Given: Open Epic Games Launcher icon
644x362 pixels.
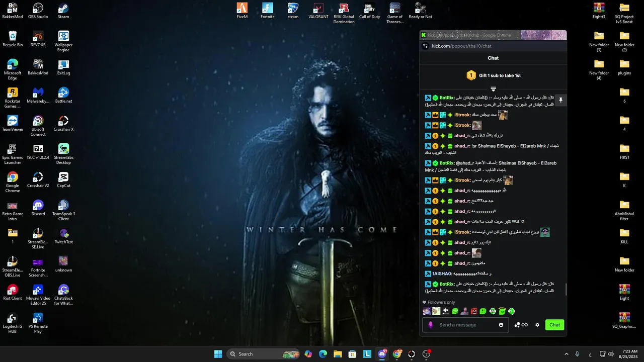Looking at the screenshot, I should click(13, 154).
